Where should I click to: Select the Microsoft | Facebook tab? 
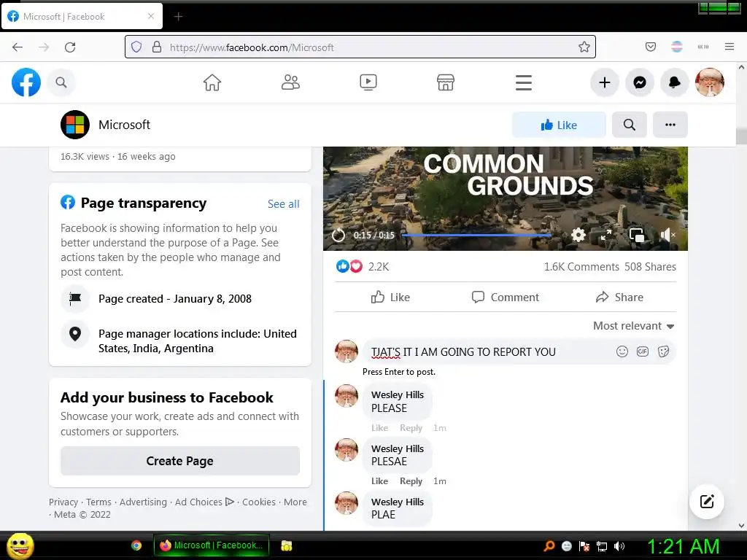click(82, 16)
